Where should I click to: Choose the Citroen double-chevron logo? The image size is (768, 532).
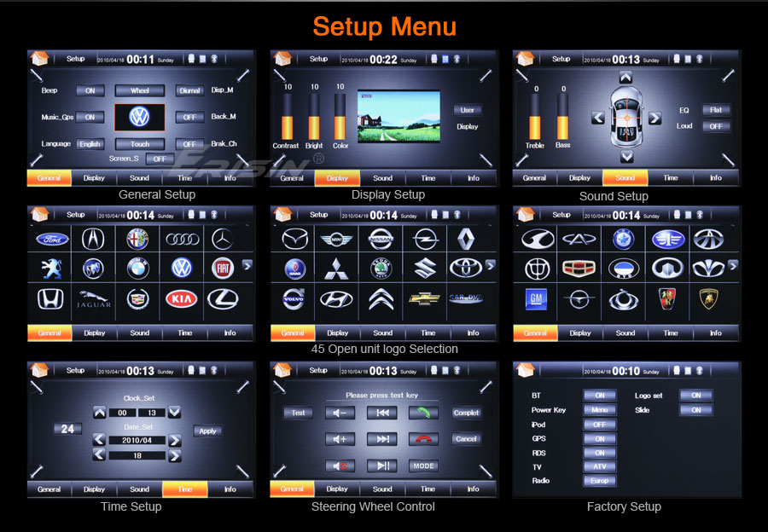(381, 299)
